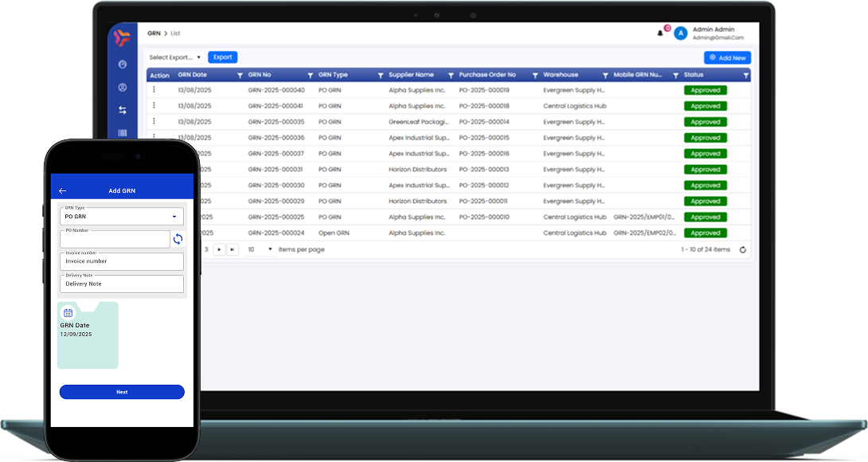This screenshot has height=462, width=868.
Task: Open action menu for GRN-2025-000040 row
Action: [154, 90]
